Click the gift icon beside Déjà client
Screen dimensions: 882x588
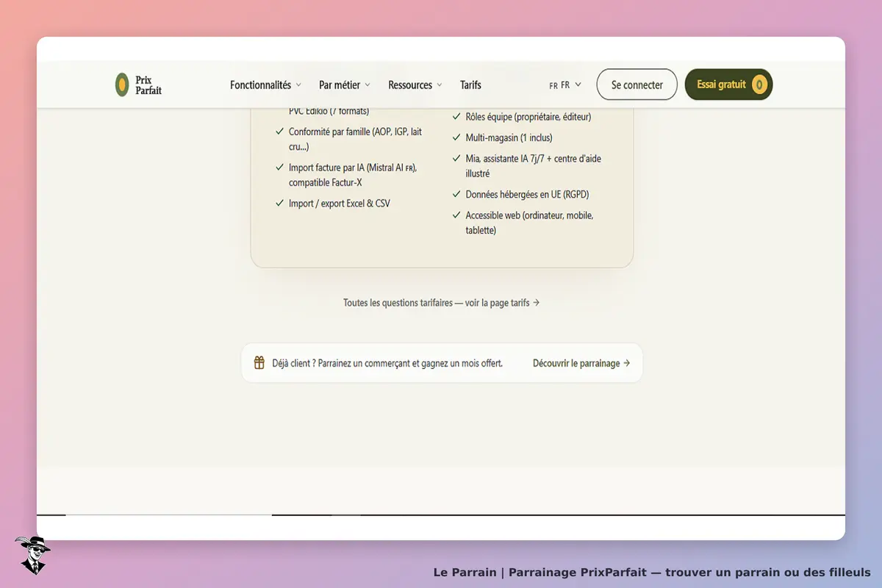pyautogui.click(x=259, y=362)
